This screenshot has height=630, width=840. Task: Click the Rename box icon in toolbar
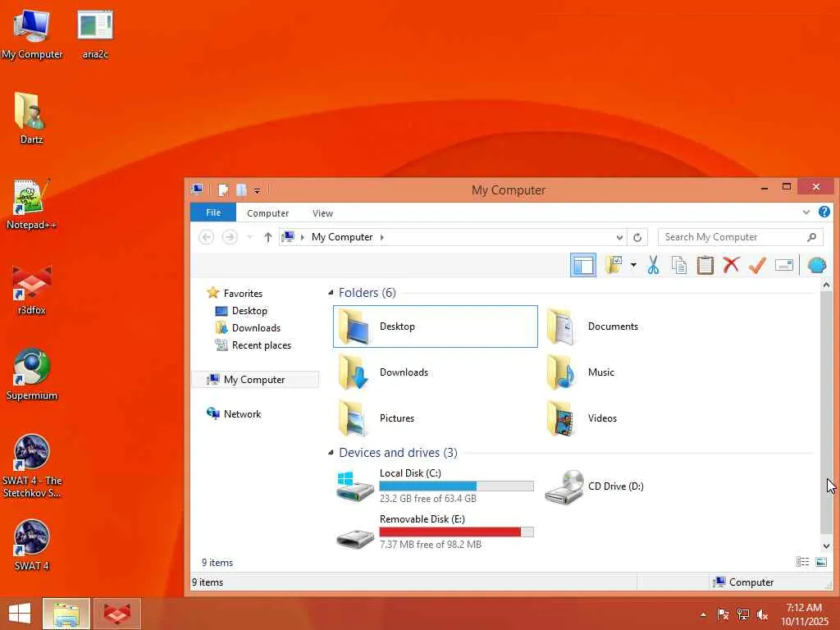point(783,265)
